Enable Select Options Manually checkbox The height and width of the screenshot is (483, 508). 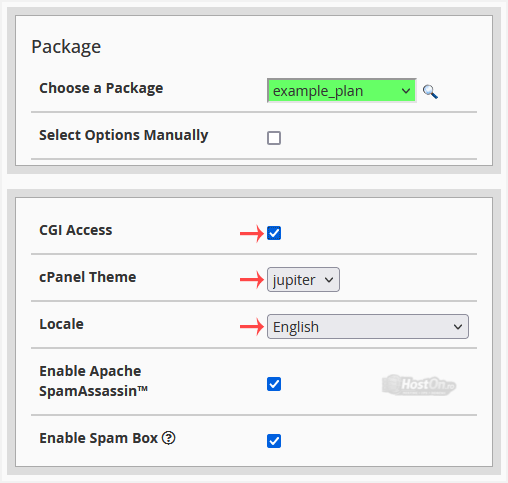274,138
